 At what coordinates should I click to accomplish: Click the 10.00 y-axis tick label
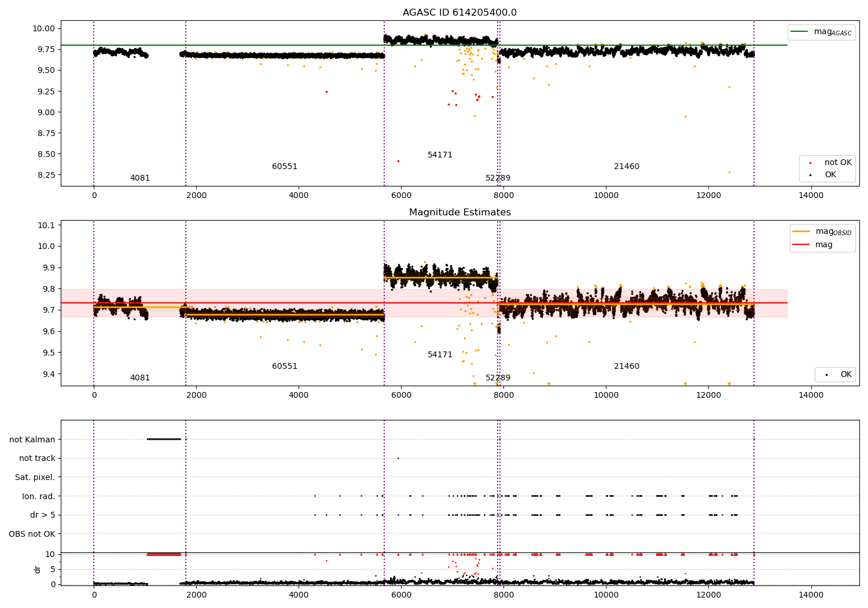pos(43,28)
